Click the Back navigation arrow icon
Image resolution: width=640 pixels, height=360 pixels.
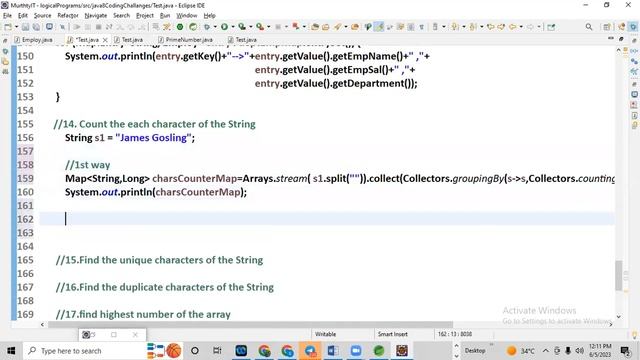512,27
